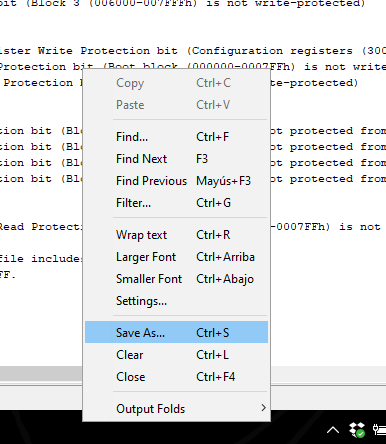Click the Dropbox tray icon
The height and width of the screenshot is (444, 386).
(357, 430)
